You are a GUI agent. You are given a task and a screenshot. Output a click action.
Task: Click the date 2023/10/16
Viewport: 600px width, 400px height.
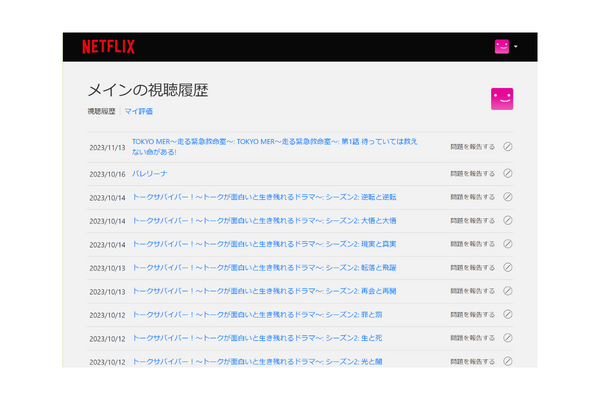point(108,175)
